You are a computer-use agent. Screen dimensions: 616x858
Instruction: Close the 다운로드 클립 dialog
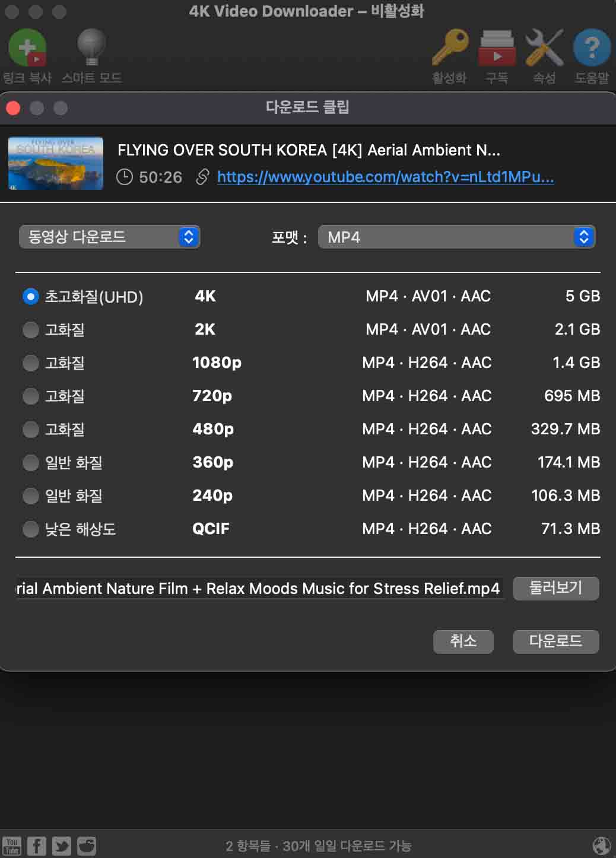pos(13,108)
